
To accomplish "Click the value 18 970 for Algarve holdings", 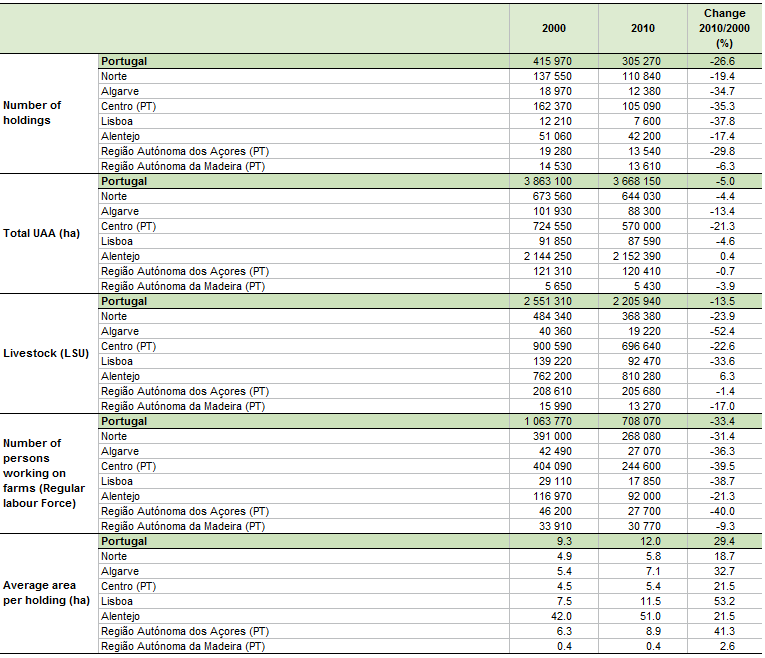I will pyautogui.click(x=555, y=92).
